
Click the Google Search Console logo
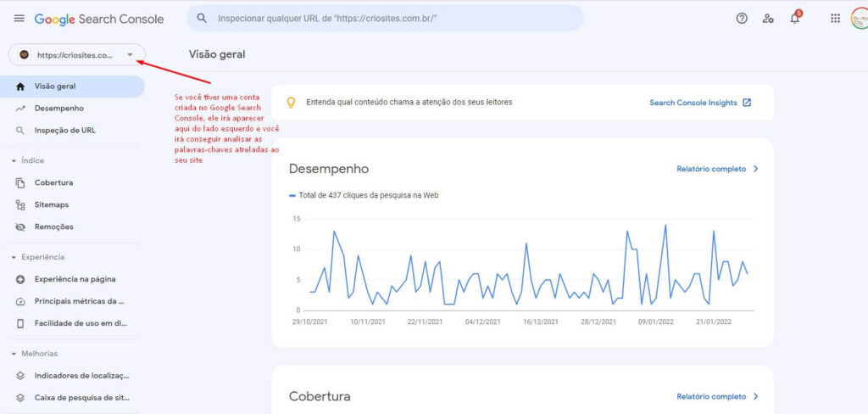[99, 19]
